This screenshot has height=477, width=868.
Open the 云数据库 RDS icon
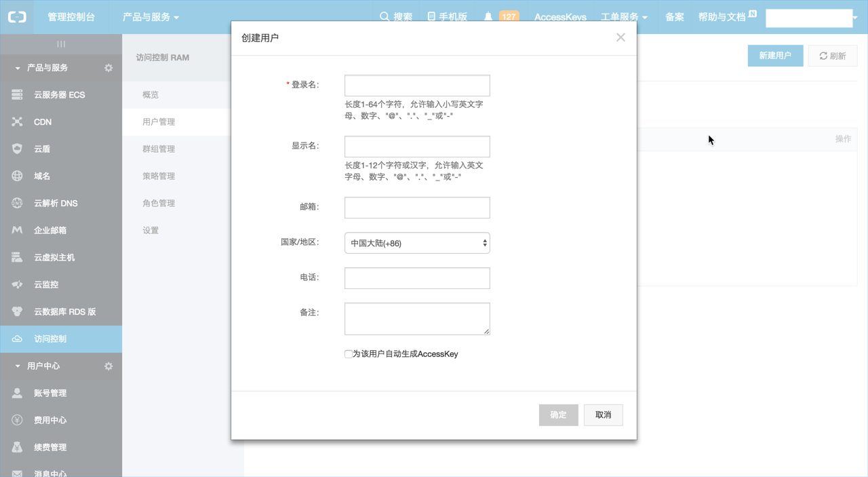[17, 312]
